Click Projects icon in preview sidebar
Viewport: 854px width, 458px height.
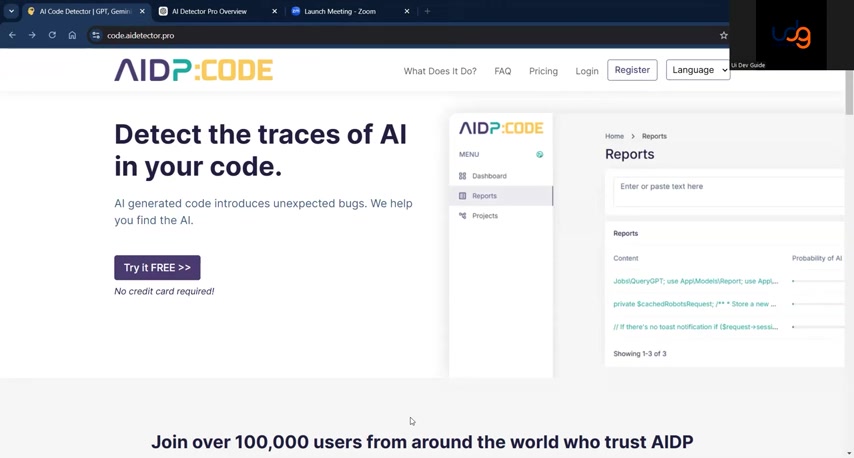(x=462, y=216)
